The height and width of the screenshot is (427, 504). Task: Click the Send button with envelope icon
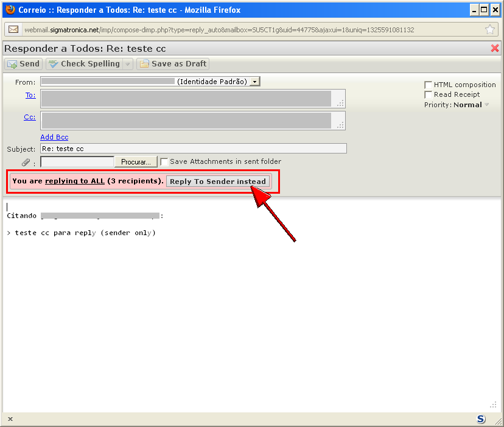coord(23,64)
